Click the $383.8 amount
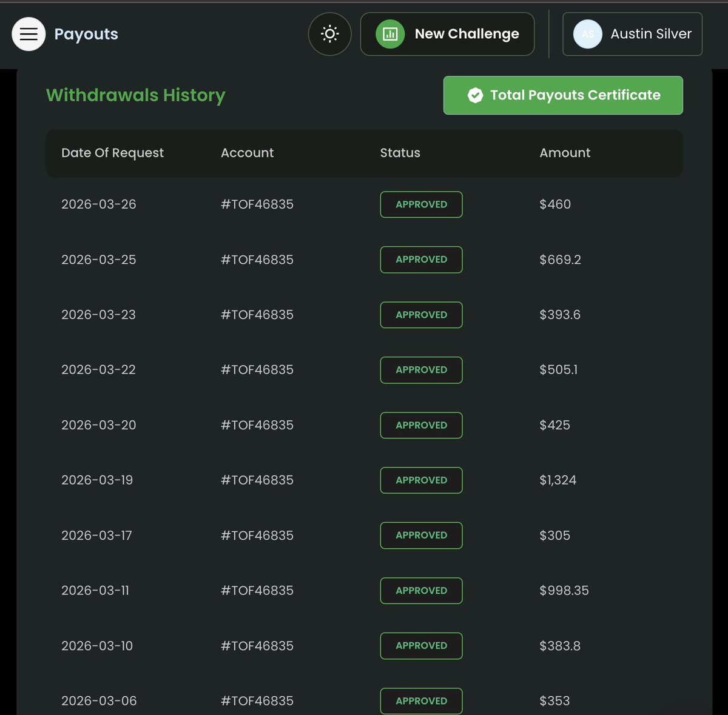 pyautogui.click(x=560, y=646)
